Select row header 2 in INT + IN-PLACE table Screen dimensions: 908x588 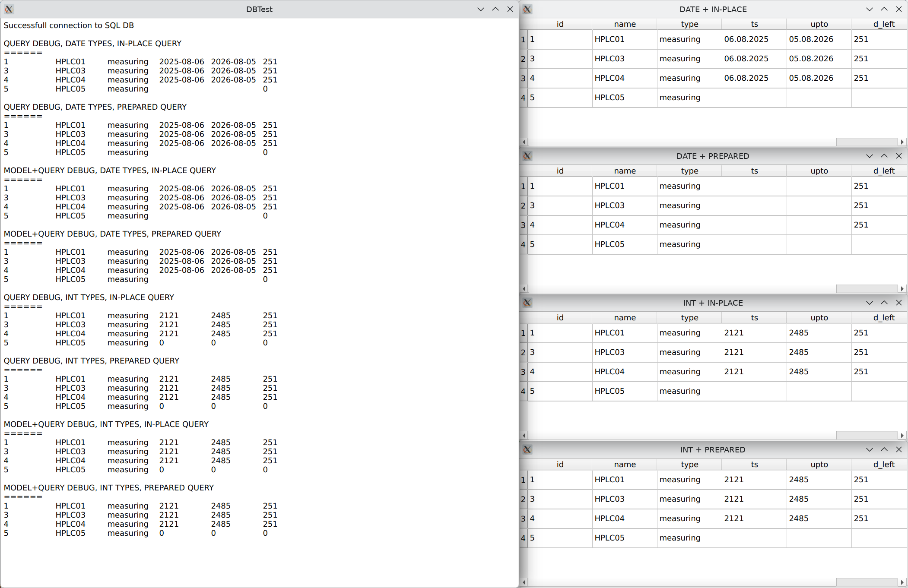[523, 352]
